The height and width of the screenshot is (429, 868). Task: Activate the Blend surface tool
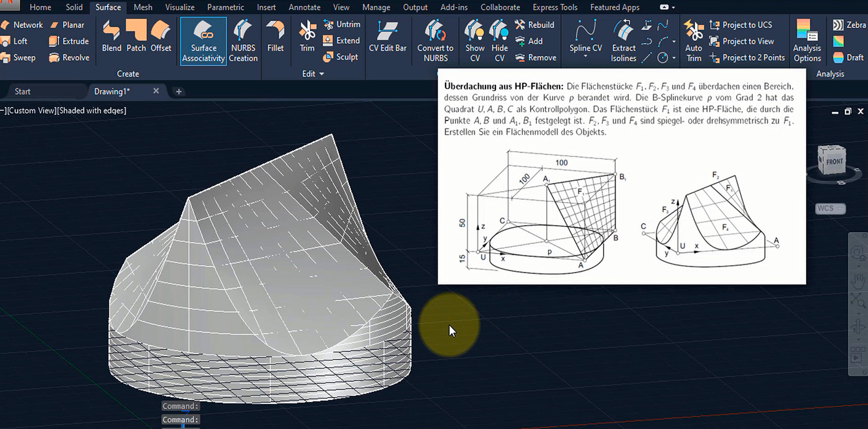point(112,36)
